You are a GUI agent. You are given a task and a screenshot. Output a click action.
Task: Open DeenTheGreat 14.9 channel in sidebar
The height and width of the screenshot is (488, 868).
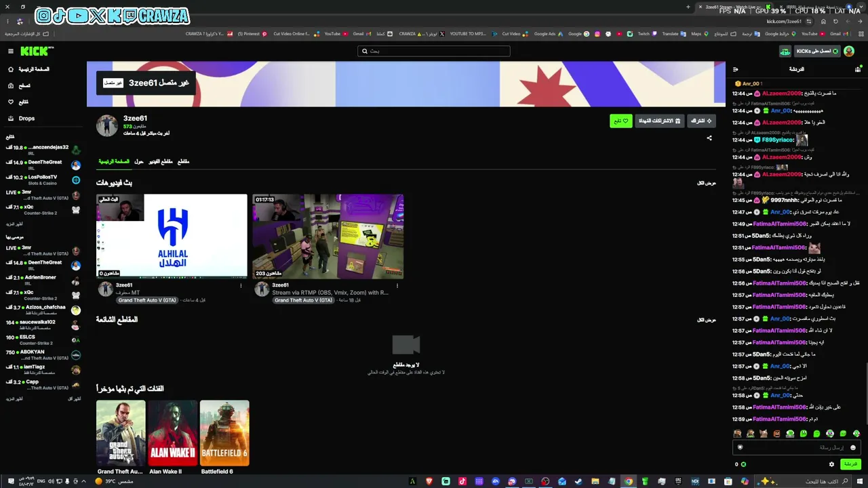[x=42, y=165]
